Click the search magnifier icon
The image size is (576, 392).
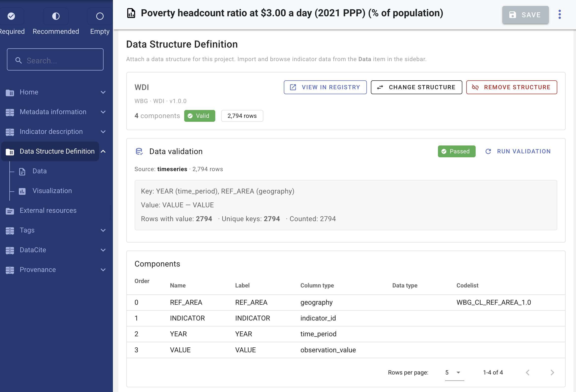(x=18, y=60)
